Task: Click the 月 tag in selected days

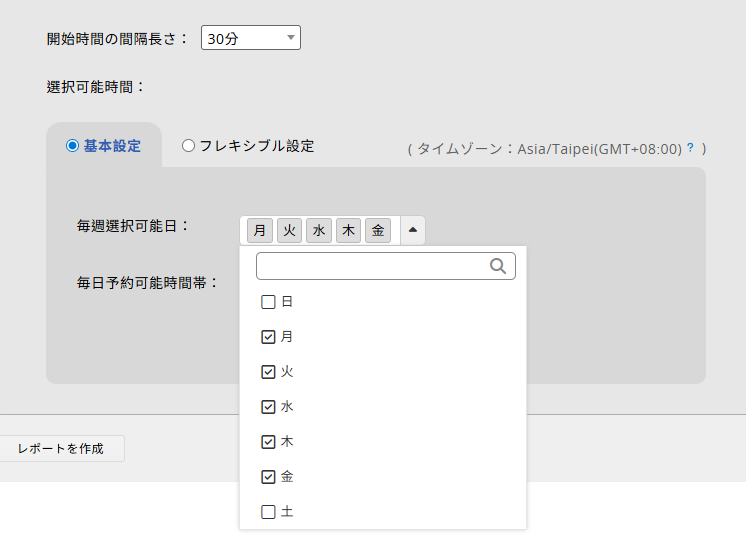Action: point(260,231)
